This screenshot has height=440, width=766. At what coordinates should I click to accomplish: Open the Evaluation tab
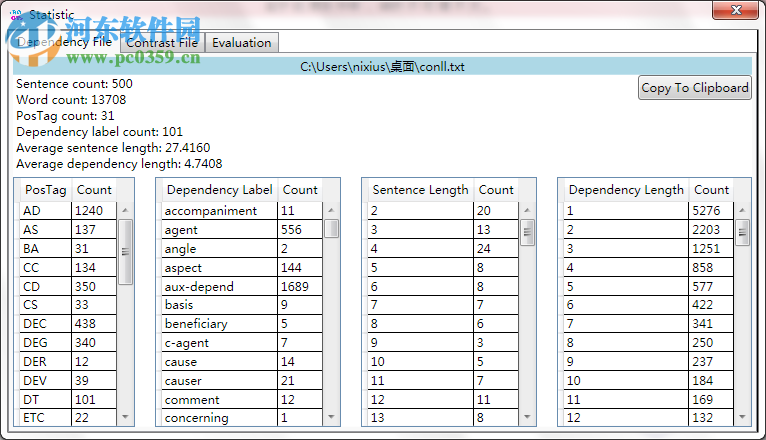coord(241,43)
